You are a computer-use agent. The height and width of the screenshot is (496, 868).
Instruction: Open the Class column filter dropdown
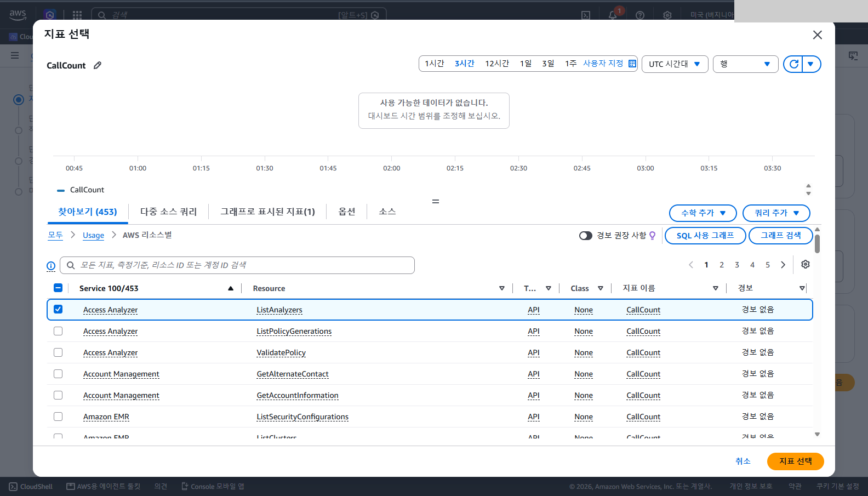click(x=601, y=288)
